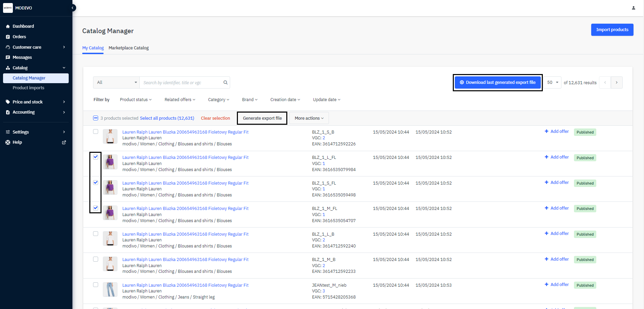Expand the Creation date filter

pyautogui.click(x=285, y=100)
